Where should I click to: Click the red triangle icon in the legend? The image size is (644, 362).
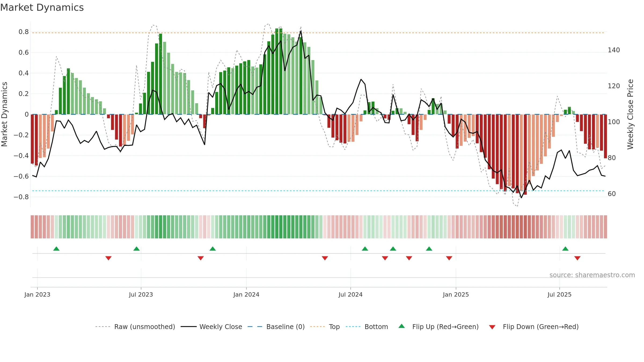click(492, 327)
